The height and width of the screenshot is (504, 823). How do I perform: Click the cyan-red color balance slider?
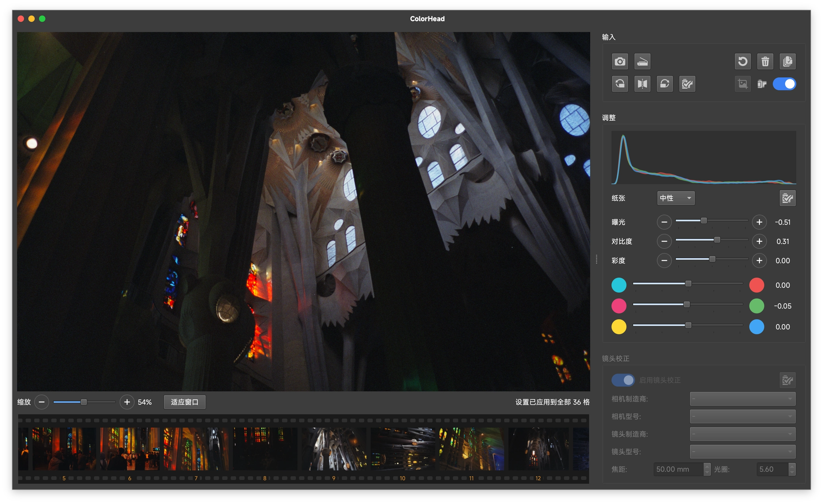(688, 284)
